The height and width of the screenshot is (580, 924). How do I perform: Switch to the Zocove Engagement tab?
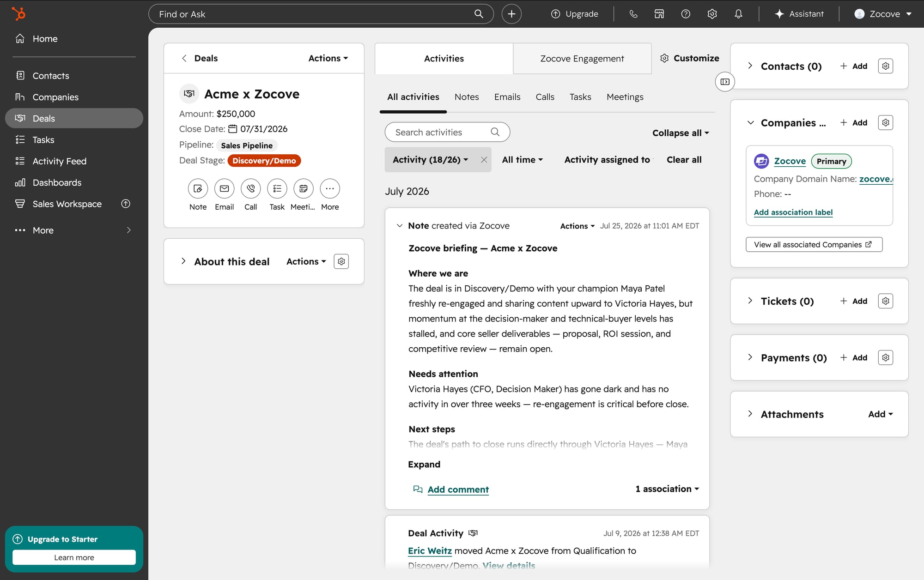[x=582, y=59]
